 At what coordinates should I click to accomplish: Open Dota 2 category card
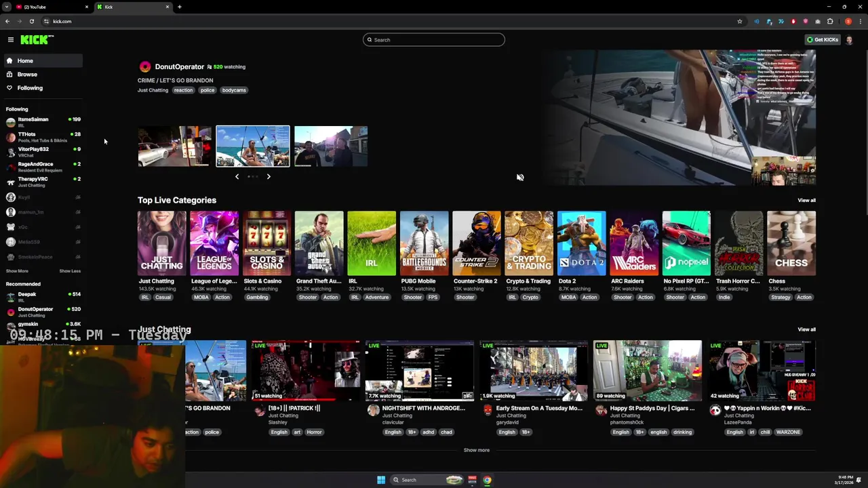(x=581, y=243)
